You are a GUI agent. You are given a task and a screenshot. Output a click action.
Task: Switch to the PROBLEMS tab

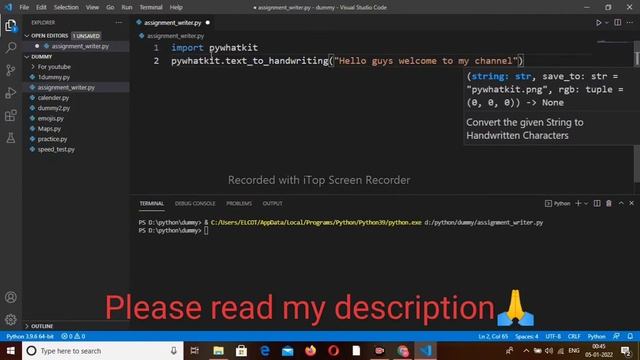pos(239,203)
